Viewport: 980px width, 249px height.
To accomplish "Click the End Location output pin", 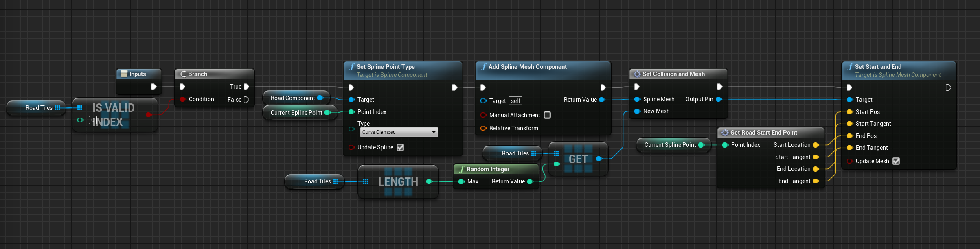I will tap(816, 169).
